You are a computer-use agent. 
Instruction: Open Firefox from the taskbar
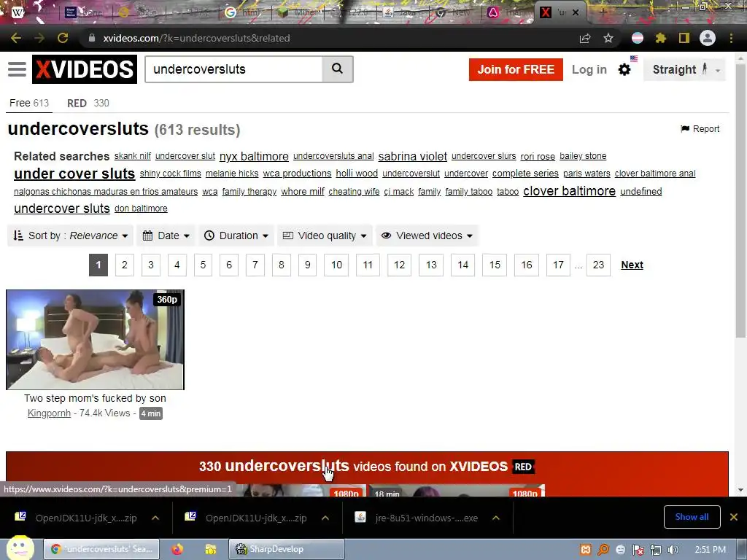[177, 549]
